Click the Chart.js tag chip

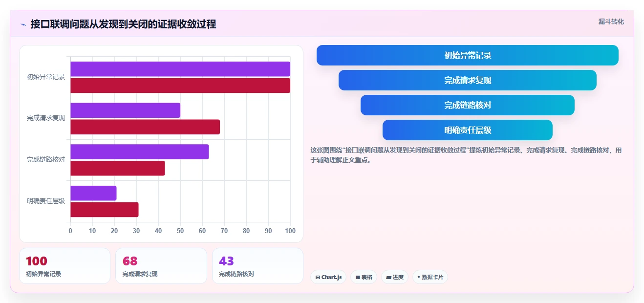pyautogui.click(x=328, y=277)
